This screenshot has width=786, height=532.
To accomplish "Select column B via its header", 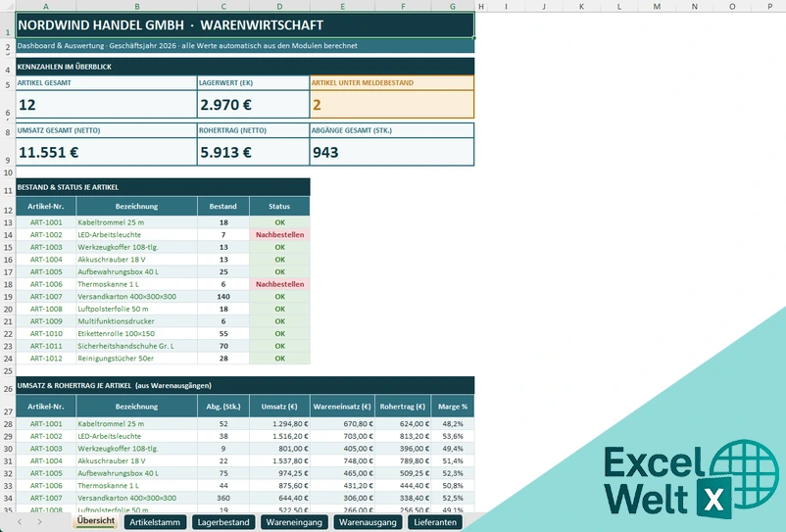I will click(x=137, y=6).
